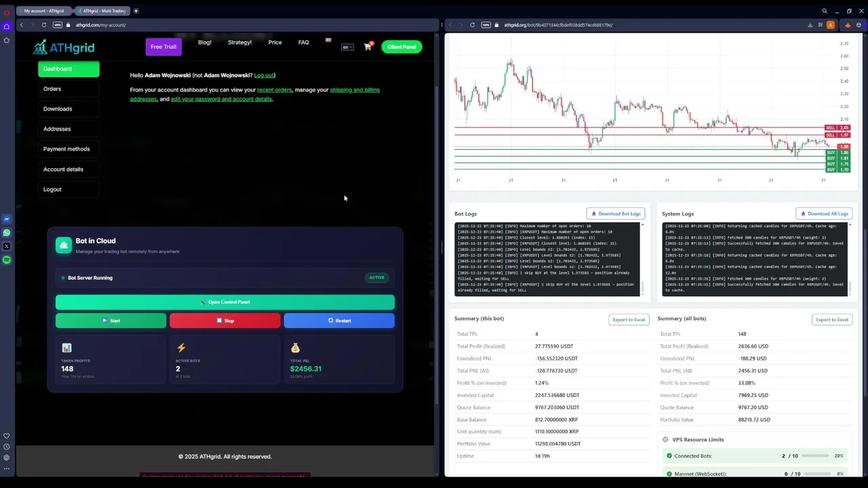Click the orange A profile icon
Screen dimensions: 868x488
click(x=831, y=25)
